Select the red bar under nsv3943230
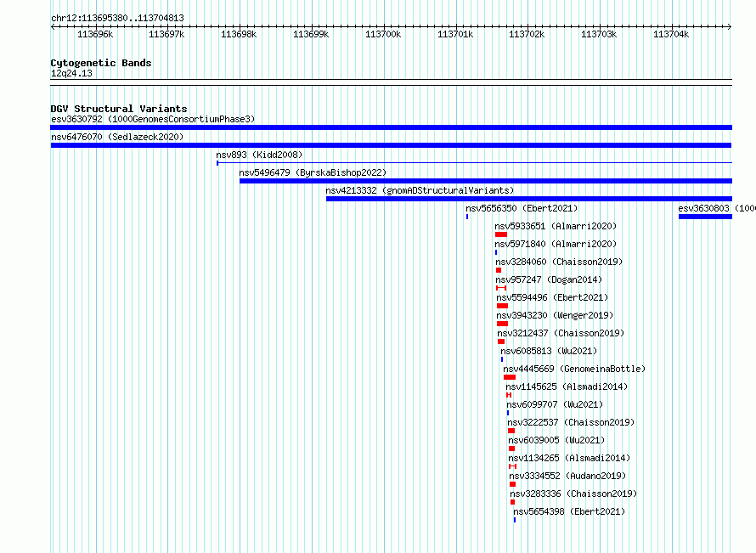 pos(502,324)
